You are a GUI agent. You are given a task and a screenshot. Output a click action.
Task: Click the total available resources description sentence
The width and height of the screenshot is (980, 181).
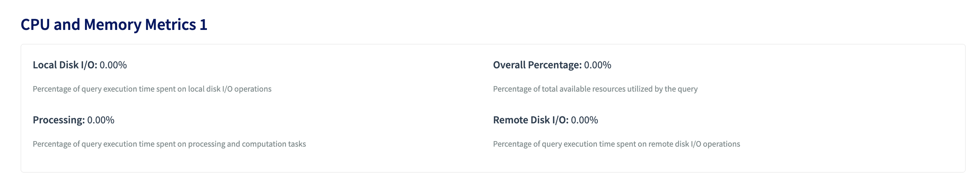coord(595,89)
